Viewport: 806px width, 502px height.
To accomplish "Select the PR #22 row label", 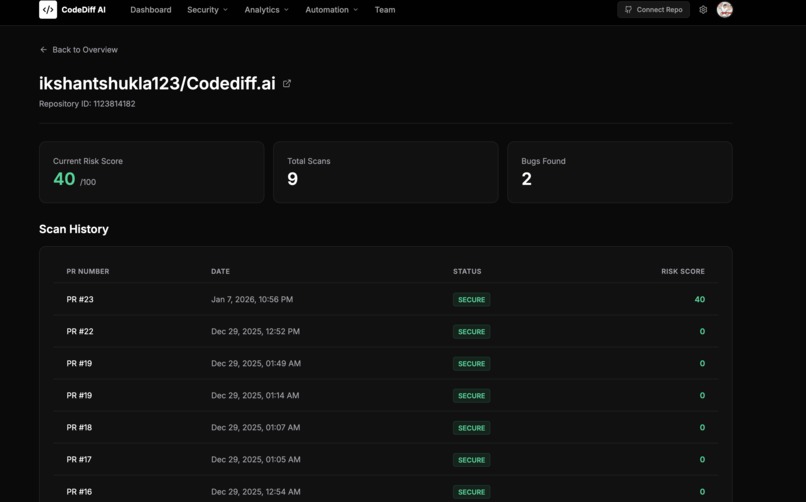I will point(80,331).
